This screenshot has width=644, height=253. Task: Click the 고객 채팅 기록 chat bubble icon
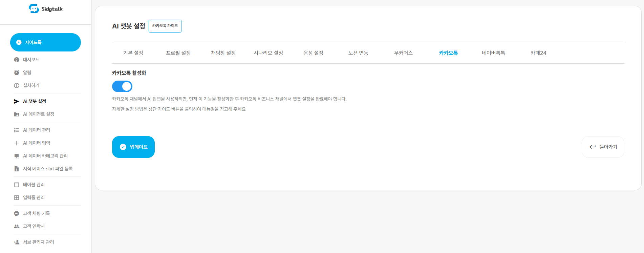point(17,213)
